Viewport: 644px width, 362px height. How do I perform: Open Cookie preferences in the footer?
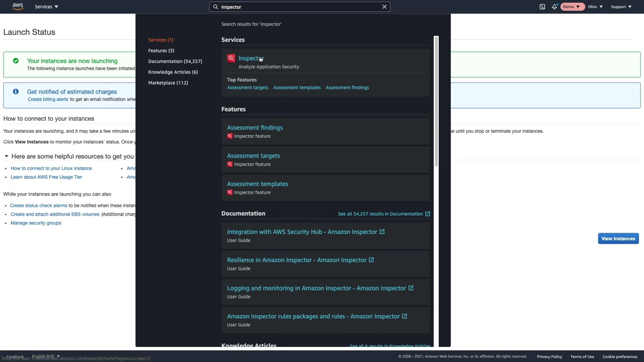(620, 356)
